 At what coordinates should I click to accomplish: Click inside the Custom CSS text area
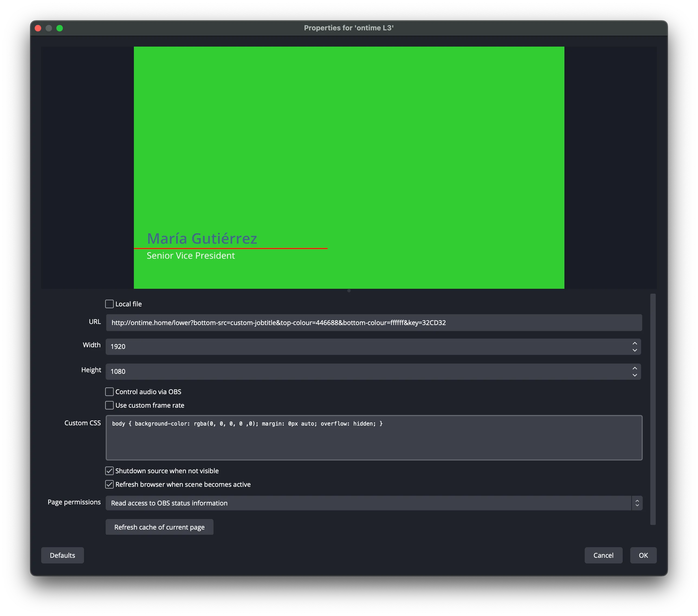[374, 440]
